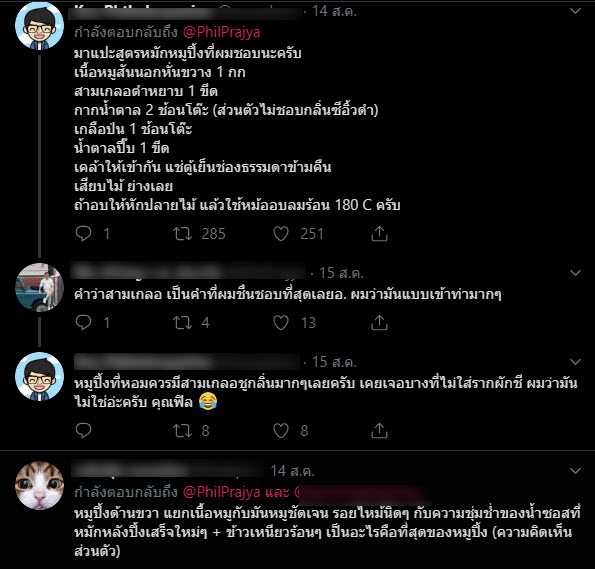Open options chevron on first 15 ส.ค. tweet

click(x=575, y=273)
